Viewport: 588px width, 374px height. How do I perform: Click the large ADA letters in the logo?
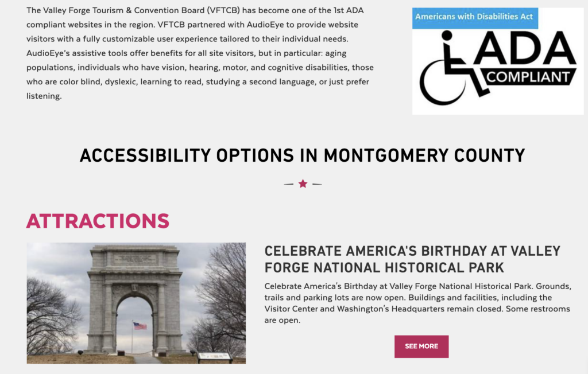[x=525, y=48]
